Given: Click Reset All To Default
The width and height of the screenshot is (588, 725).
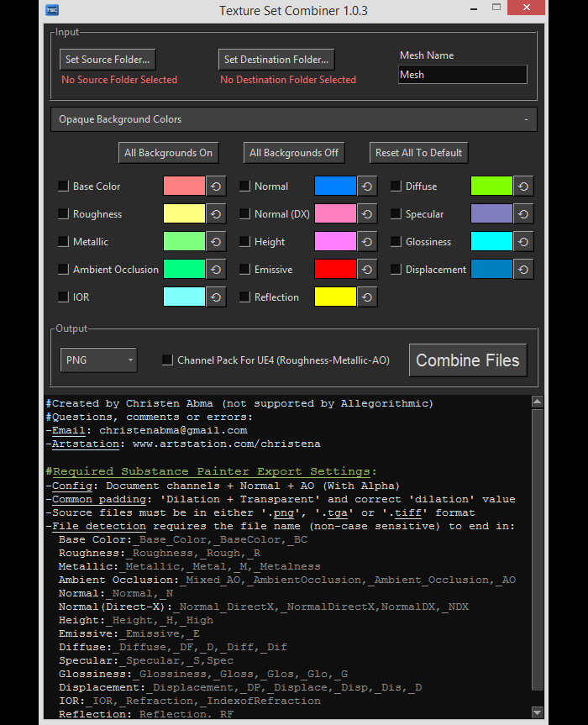Looking at the screenshot, I should click(x=419, y=153).
